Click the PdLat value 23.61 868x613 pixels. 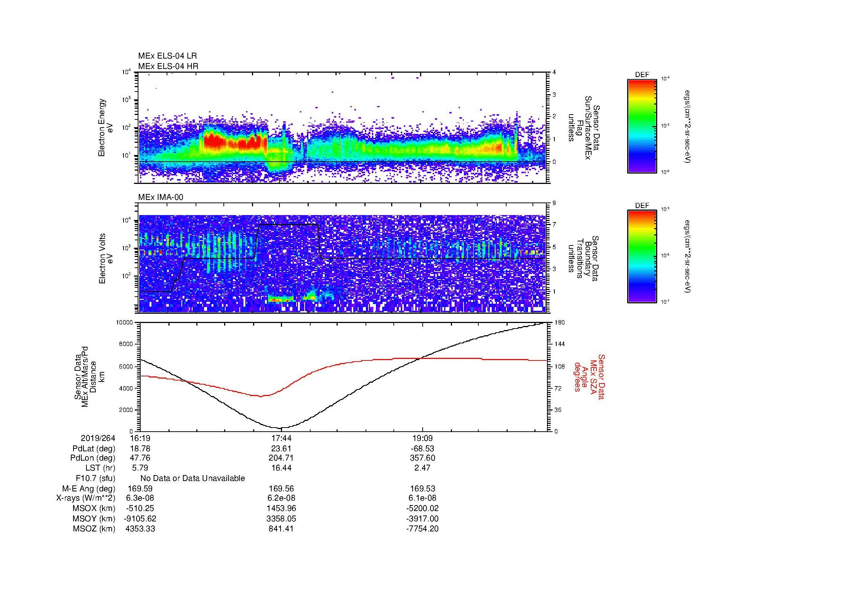[281, 449]
